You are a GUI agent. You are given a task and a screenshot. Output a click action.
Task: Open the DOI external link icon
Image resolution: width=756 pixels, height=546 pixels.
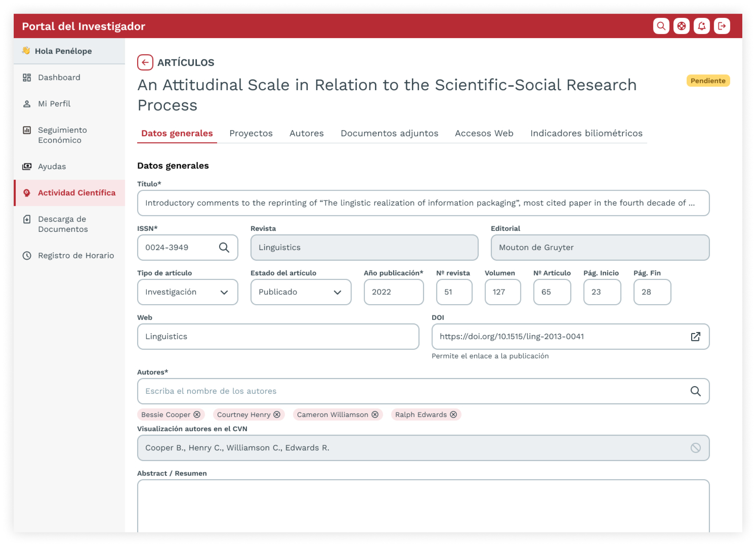(x=695, y=336)
